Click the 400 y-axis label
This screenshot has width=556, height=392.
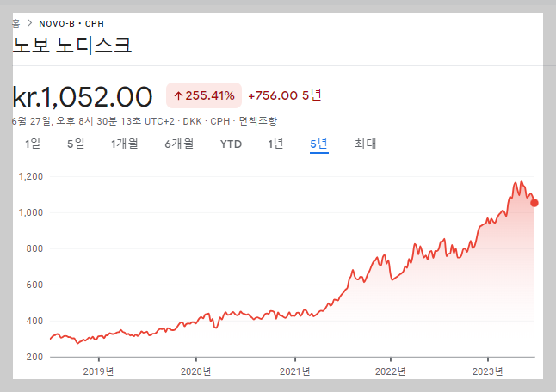pos(34,321)
